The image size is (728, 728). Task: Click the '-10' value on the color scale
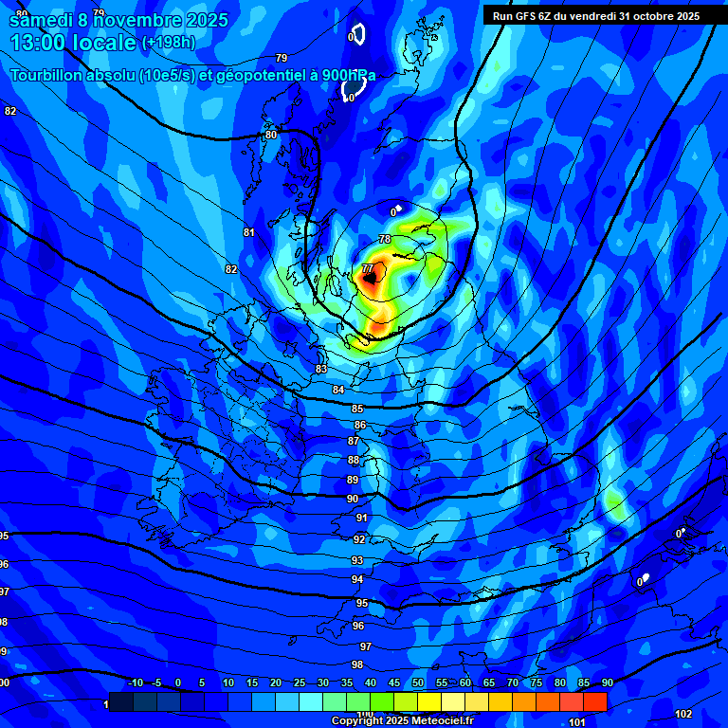click(136, 682)
